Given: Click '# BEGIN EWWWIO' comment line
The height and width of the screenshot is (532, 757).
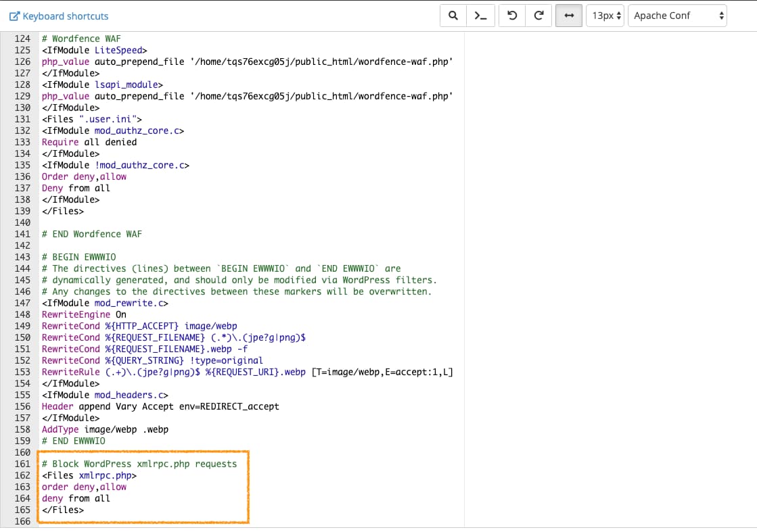Looking at the screenshot, I should [x=78, y=257].
